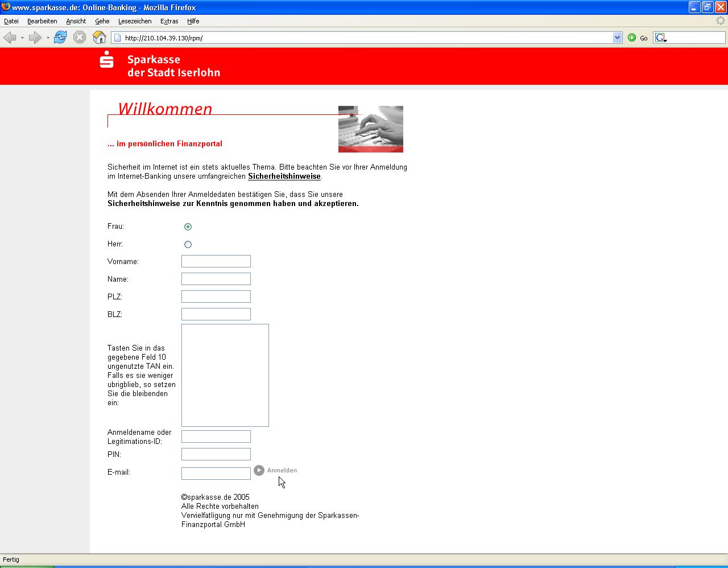Open the Gehe menu
728x568 pixels.
[x=102, y=21]
